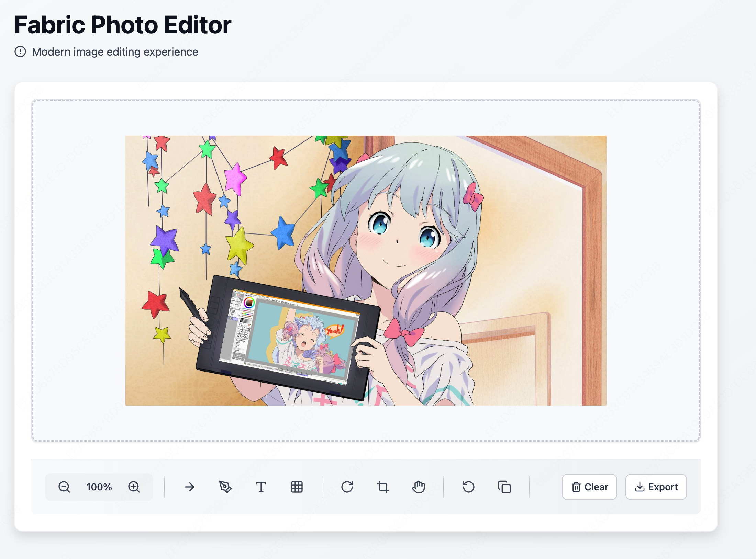Viewport: 756px width, 559px height.
Task: Click the pink hair clip in the photo
Action: pyautogui.click(x=473, y=197)
